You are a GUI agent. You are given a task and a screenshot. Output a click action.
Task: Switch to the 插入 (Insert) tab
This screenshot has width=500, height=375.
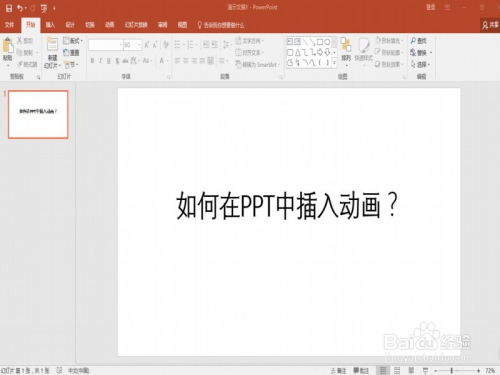click(x=50, y=25)
